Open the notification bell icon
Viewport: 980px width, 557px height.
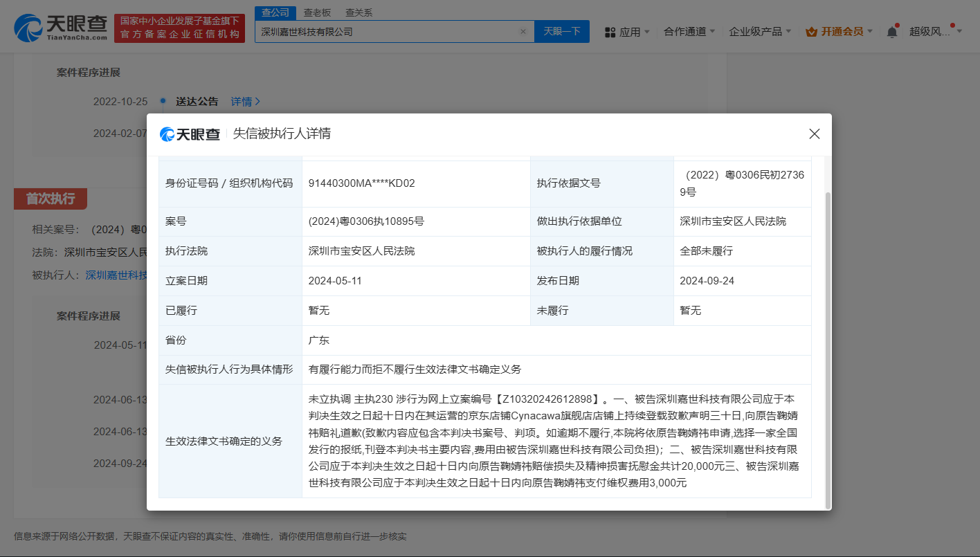click(x=892, y=31)
